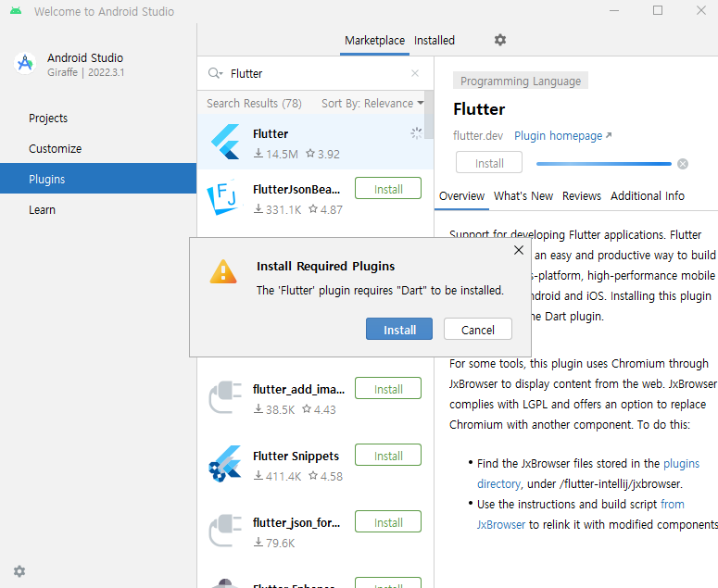The height and width of the screenshot is (588, 718).
Task: Click the plugin search input field
Action: 315,73
